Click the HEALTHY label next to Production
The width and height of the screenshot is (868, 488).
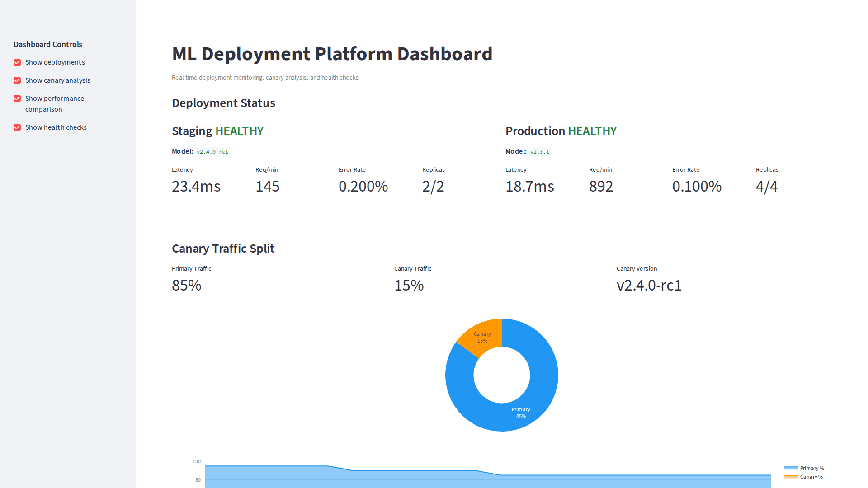[x=592, y=131]
